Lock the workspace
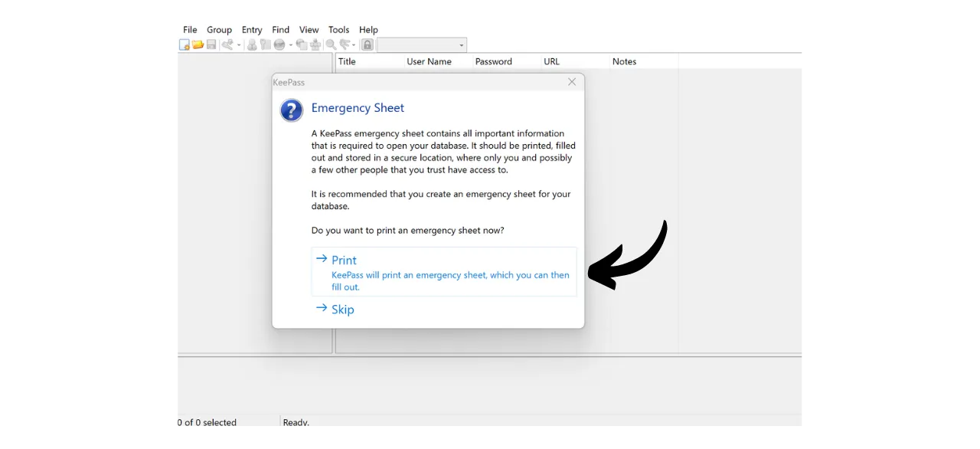 coord(367,44)
